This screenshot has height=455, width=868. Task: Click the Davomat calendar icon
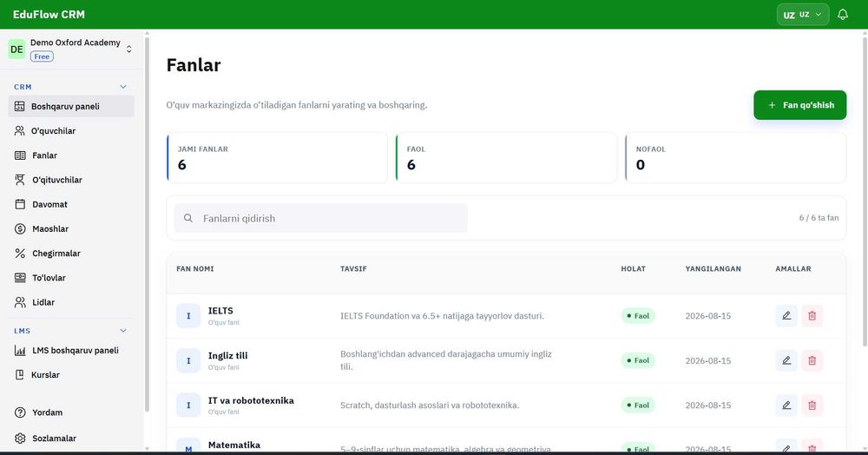coord(20,204)
